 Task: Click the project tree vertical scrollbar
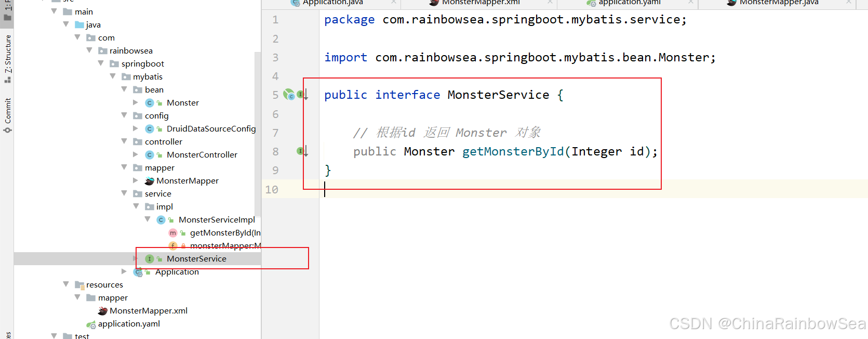pos(258,130)
